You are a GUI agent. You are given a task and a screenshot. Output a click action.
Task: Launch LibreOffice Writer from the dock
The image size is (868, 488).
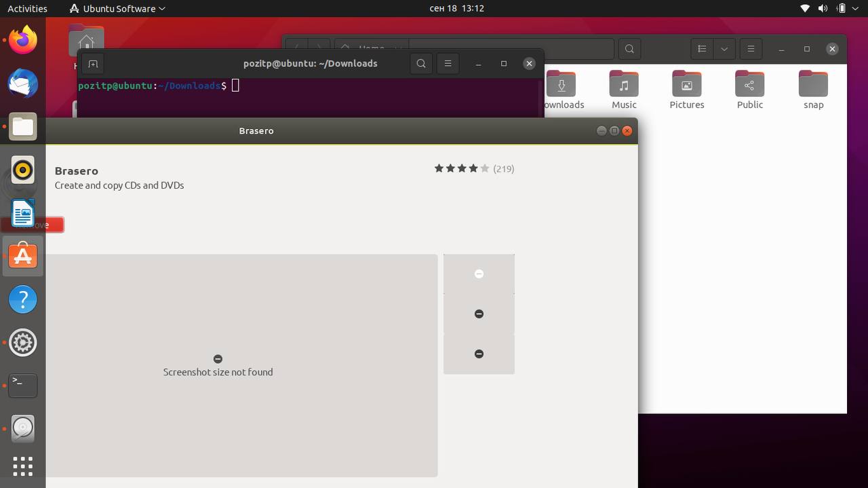pyautogui.click(x=23, y=213)
